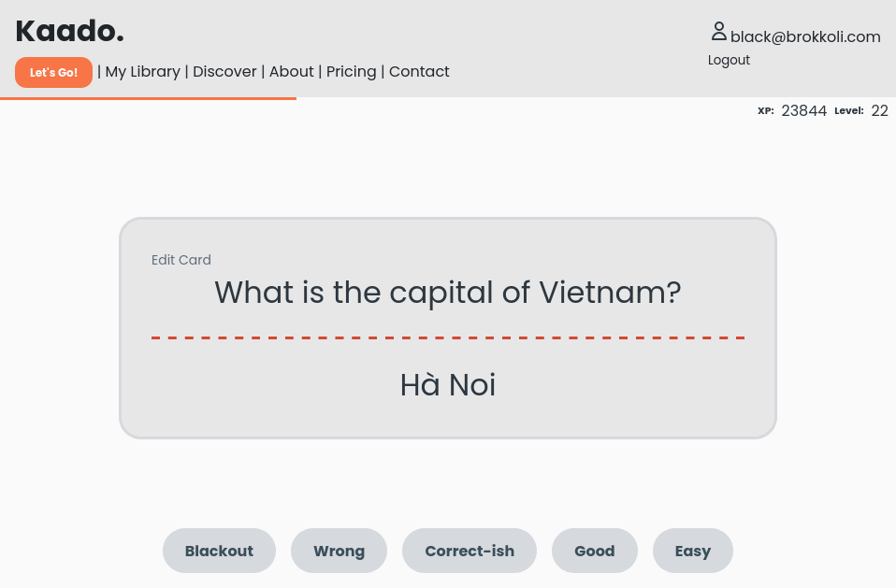Image resolution: width=896 pixels, height=588 pixels.
Task: Click the orange session progress bar
Action: [148, 99]
